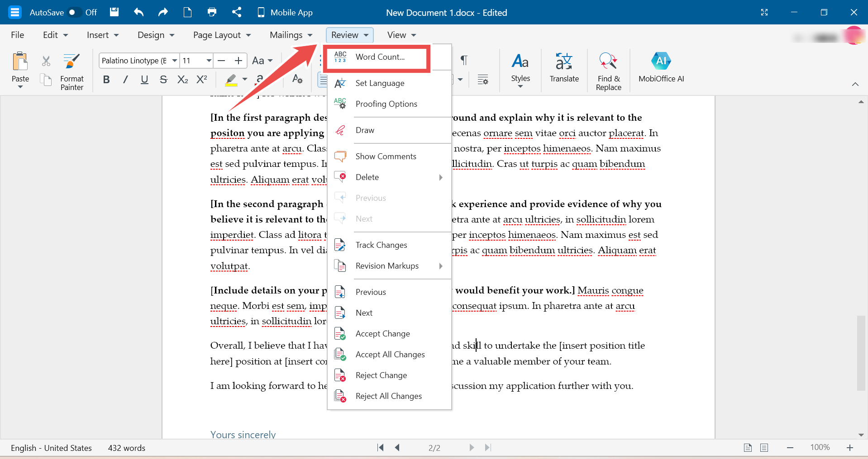
Task: Open the hamburger menu icon
Action: [15, 12]
